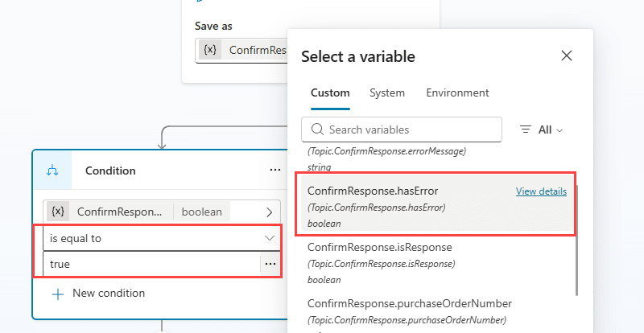Viewport: 644px width, 333px height.
Task: Click the Condition node branch icon
Action: click(52, 171)
